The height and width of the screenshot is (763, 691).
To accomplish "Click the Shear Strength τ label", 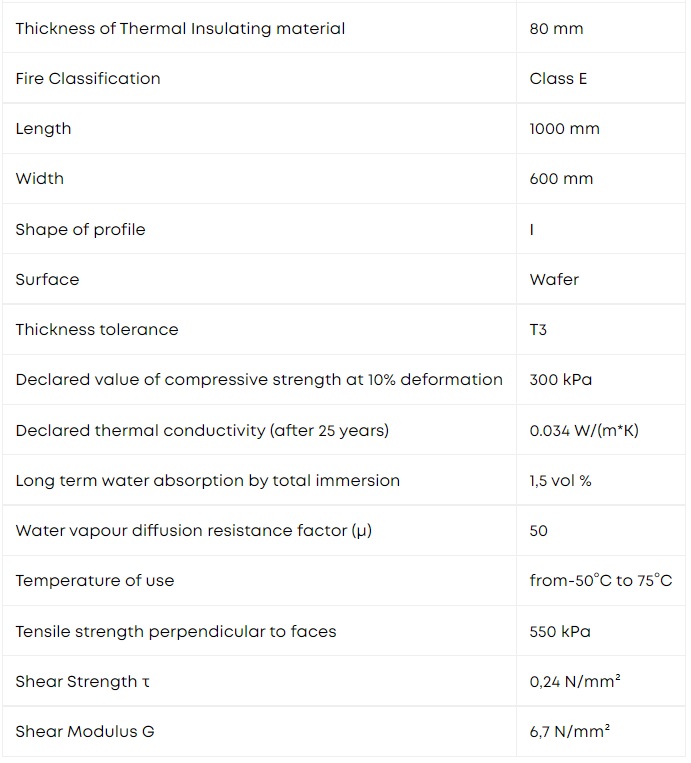I will click(83, 682).
